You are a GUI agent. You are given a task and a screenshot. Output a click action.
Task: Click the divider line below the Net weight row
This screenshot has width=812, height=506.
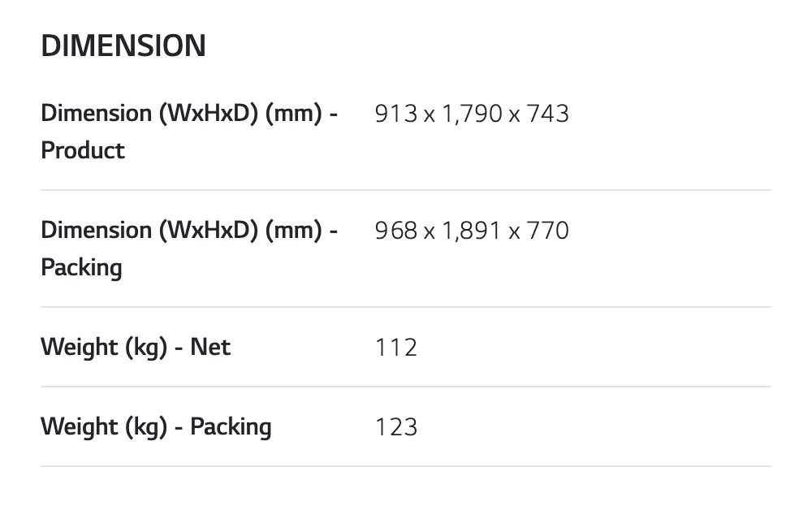pos(406,387)
